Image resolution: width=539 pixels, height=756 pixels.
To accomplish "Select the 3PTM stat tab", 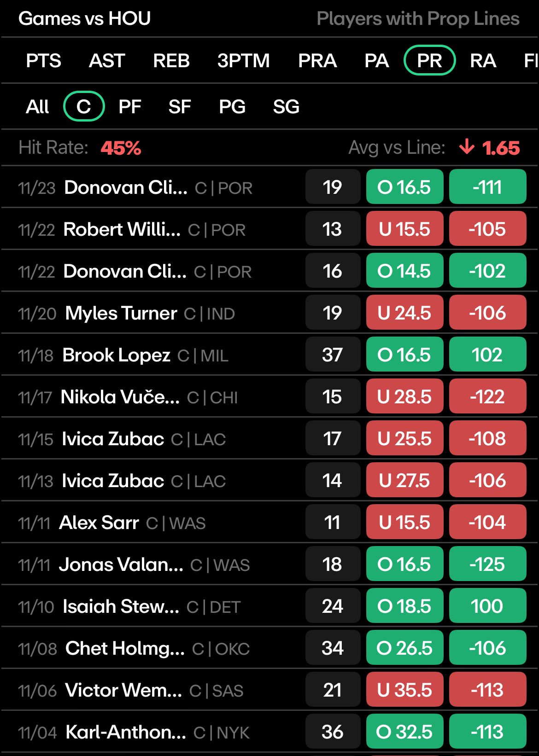I will point(243,60).
